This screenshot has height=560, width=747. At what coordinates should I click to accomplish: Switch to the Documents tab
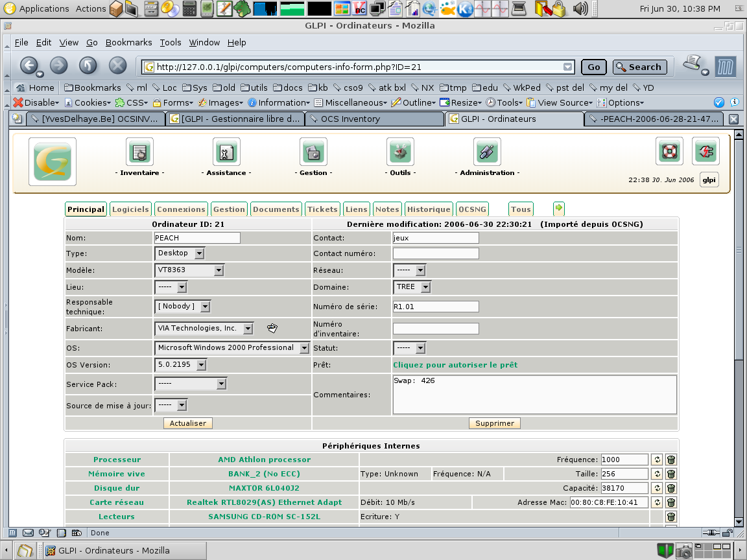[276, 209]
